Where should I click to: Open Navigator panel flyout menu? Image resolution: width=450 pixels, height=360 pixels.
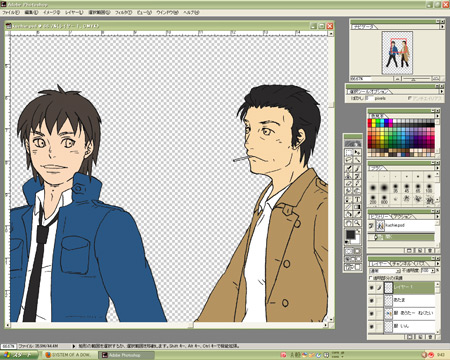pyautogui.click(x=442, y=27)
